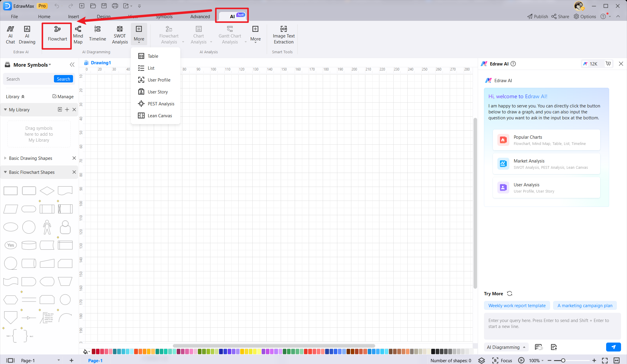Open the AI Diagramming mode dropdown
Image resolution: width=627 pixels, height=364 pixels.
[506, 347]
